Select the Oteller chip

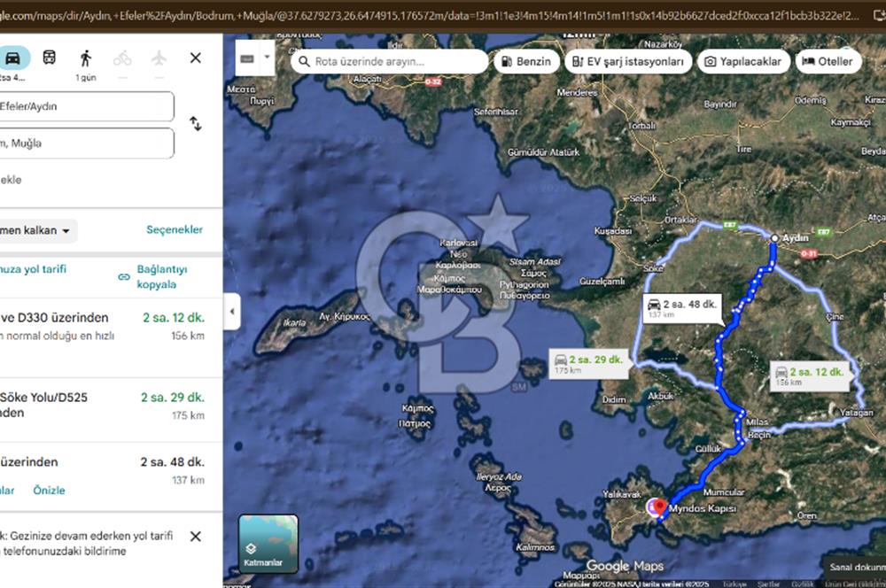pos(828,62)
